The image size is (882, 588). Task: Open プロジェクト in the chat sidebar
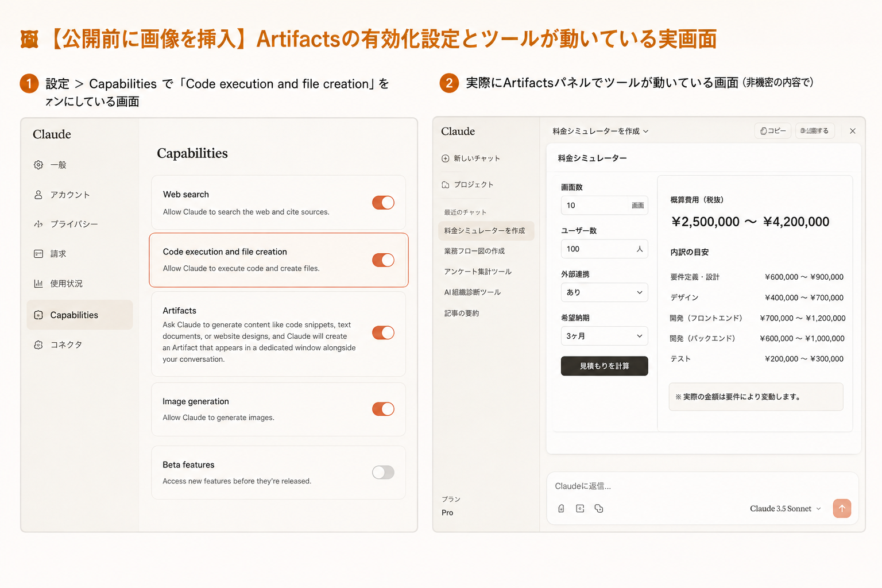pos(468,185)
